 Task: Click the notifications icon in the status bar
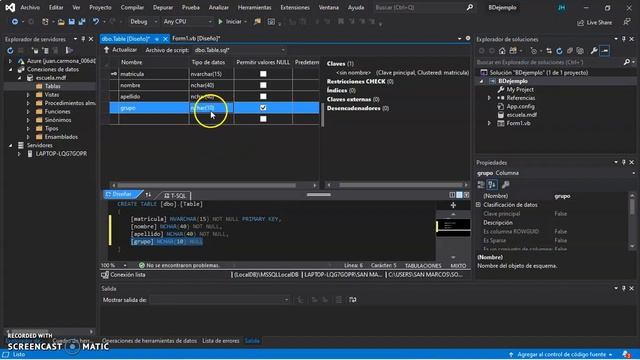[627, 354]
